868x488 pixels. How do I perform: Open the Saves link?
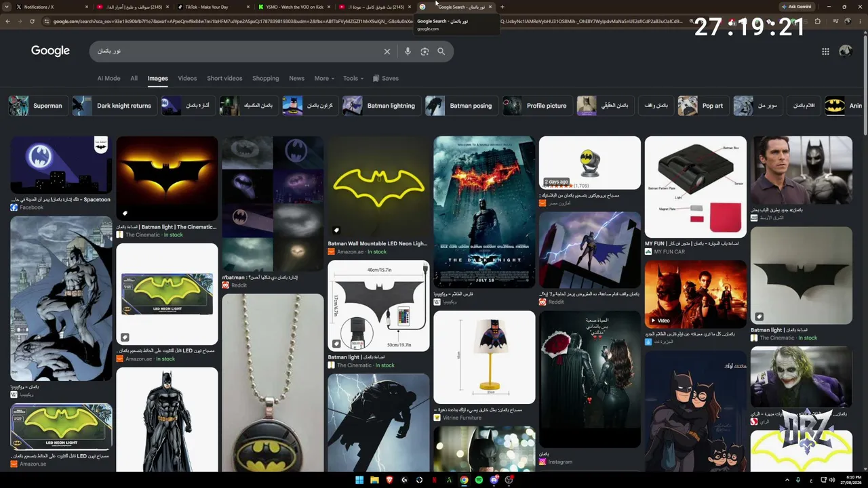(x=385, y=78)
